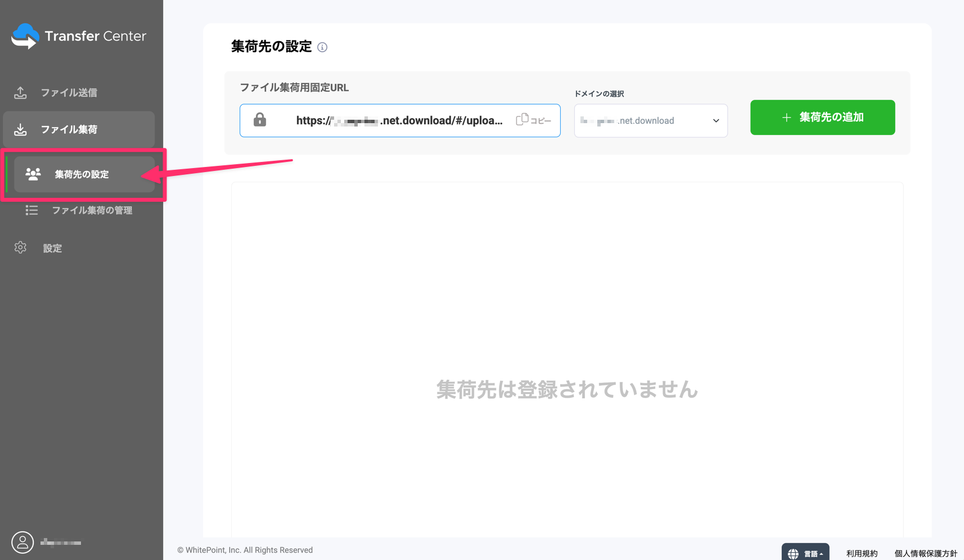Click the globe icon on the 言語 button

click(794, 553)
